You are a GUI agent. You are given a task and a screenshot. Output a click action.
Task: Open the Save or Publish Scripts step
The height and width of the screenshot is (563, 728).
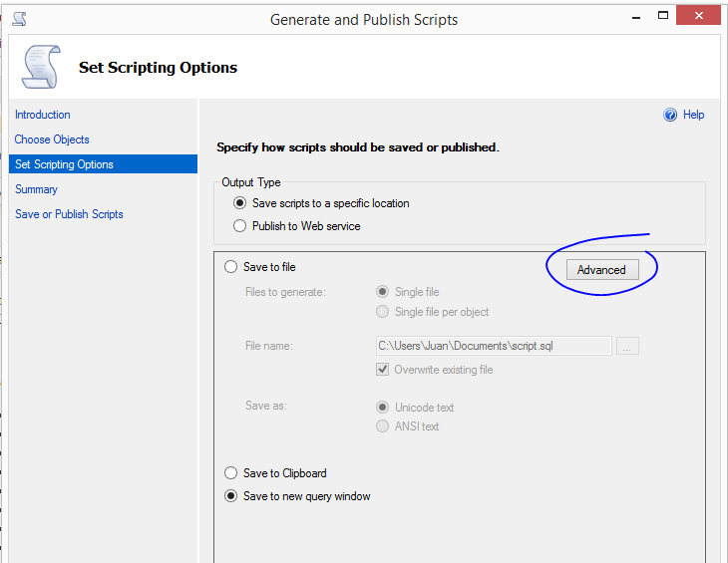69,214
